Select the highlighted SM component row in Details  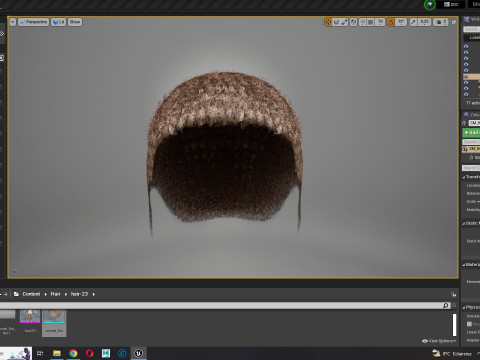[471, 149]
